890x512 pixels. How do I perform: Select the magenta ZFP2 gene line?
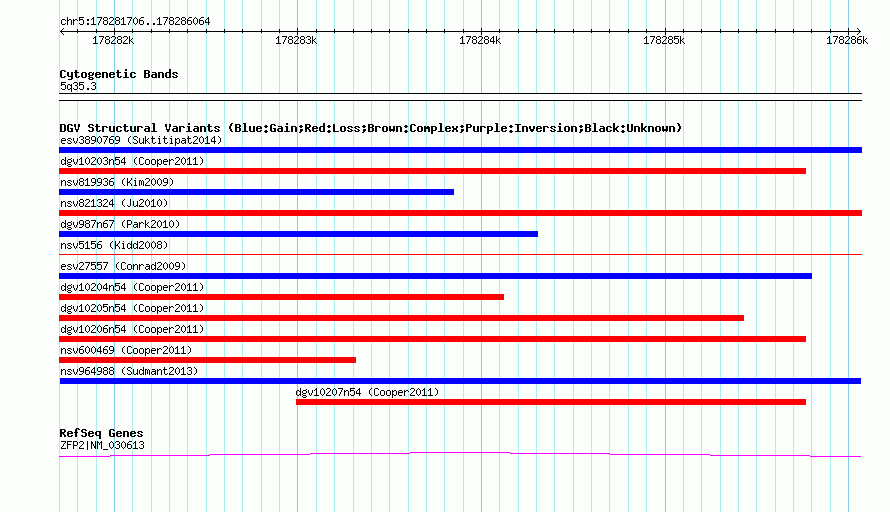460,454
